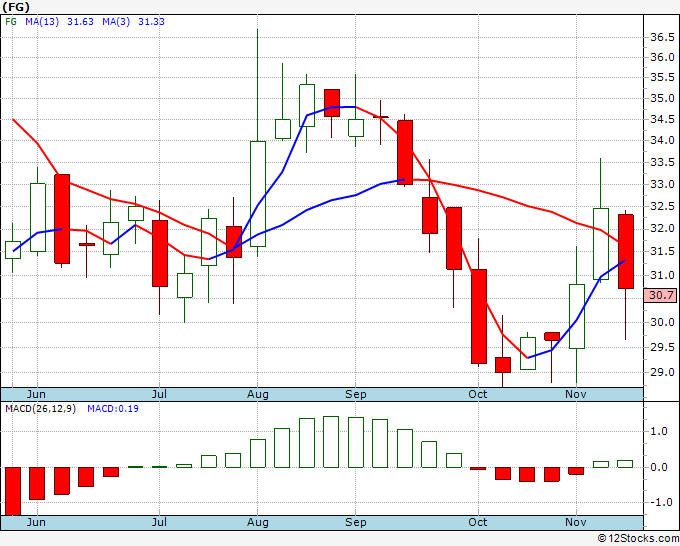Viewport: 680px width, 546px height.
Task: Select the green FG legend label
Action: pyautogui.click(x=11, y=22)
